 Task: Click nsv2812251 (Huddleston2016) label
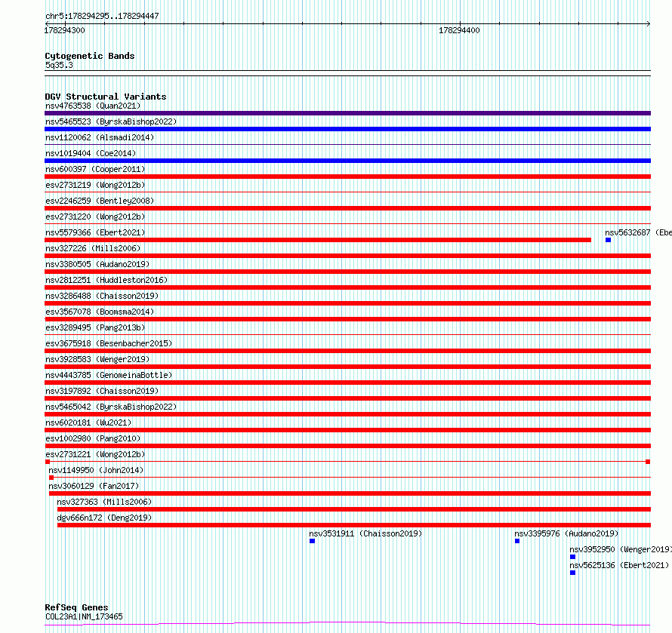(106, 280)
